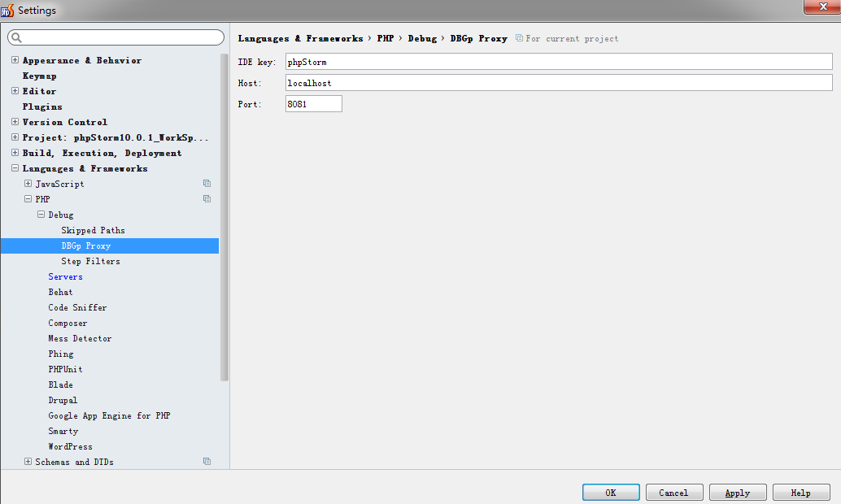This screenshot has height=504, width=841.
Task: Open Help for this settings page
Action: [801, 493]
